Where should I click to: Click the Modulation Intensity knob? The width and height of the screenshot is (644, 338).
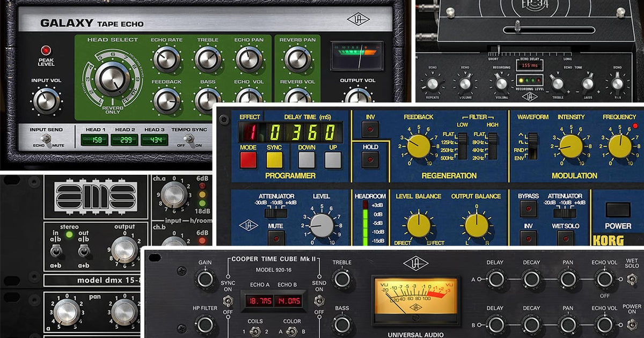click(570, 146)
